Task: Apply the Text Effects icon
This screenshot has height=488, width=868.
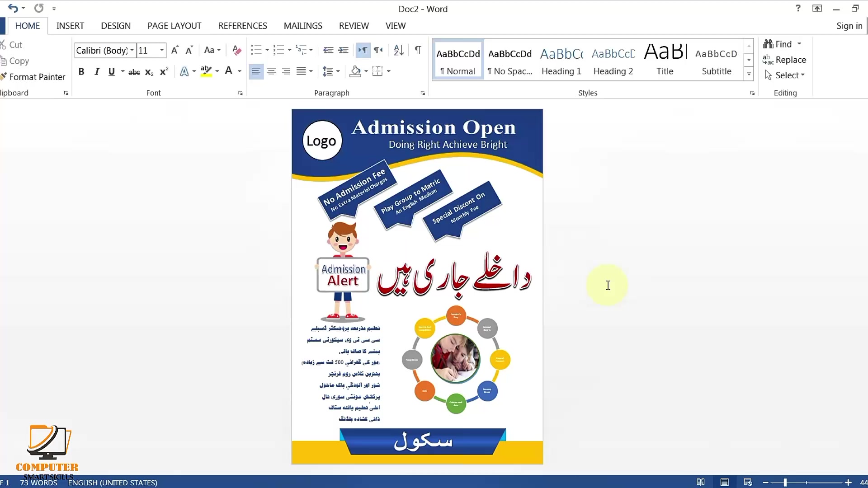Action: [x=184, y=71]
